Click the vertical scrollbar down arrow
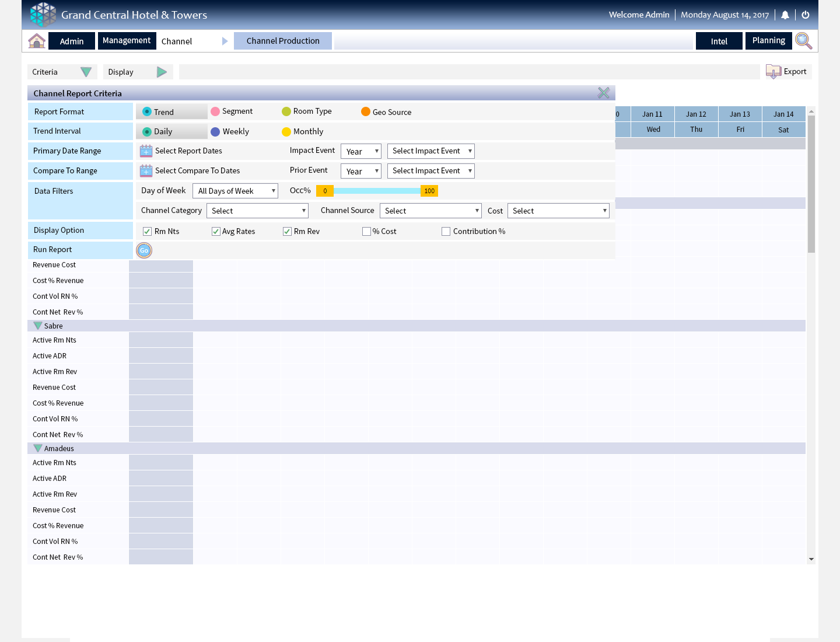 [811, 559]
